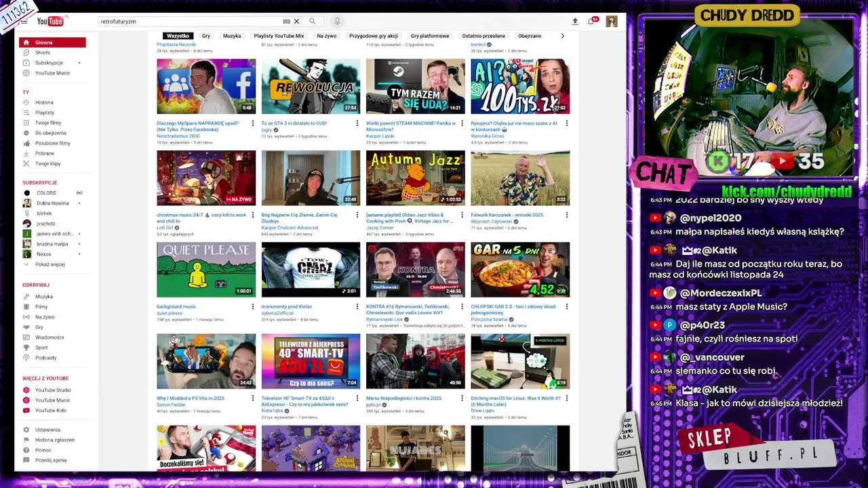
Task: Open the Kacper Lipski channel link
Action: [x=380, y=136]
